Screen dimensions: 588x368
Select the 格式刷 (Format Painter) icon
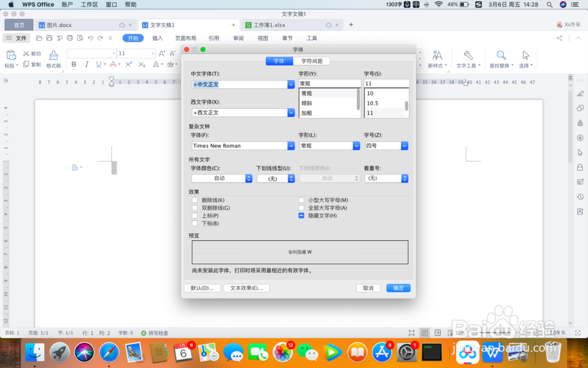(x=54, y=59)
